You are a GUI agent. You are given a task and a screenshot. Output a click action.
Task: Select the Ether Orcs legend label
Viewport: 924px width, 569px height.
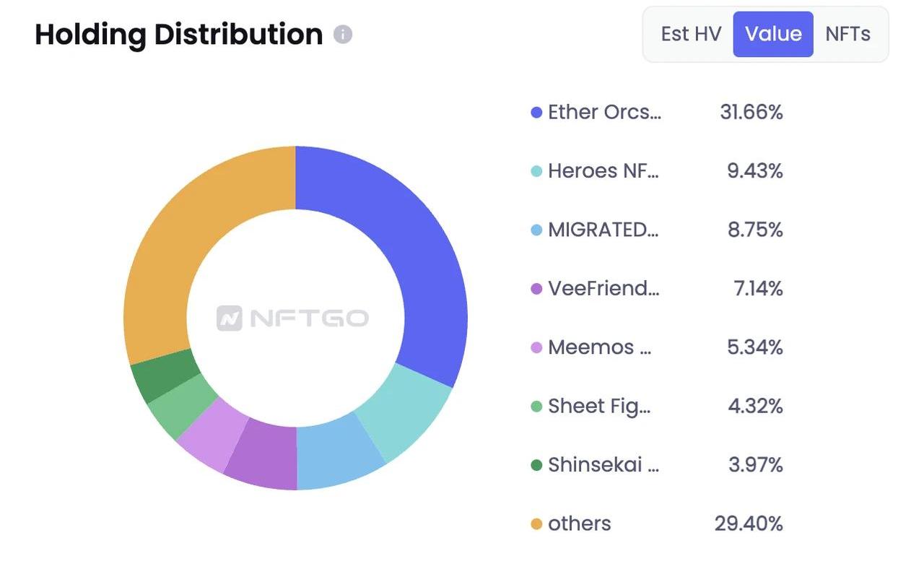[x=603, y=113]
